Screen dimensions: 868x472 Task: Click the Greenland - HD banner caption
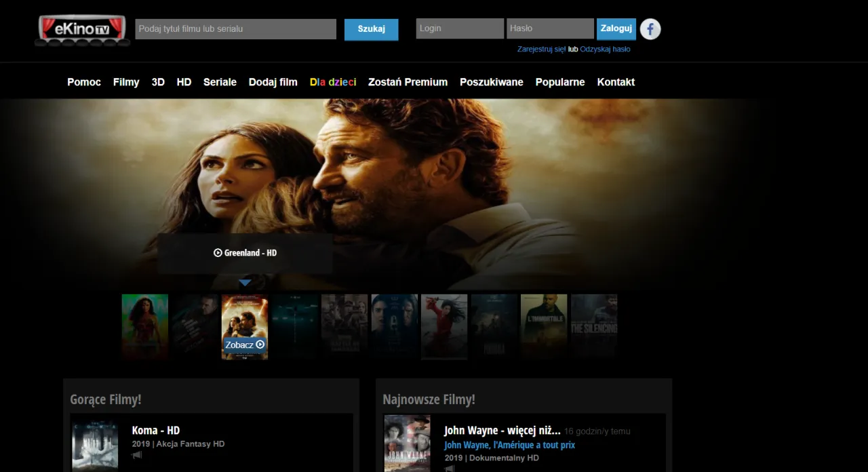(x=245, y=253)
